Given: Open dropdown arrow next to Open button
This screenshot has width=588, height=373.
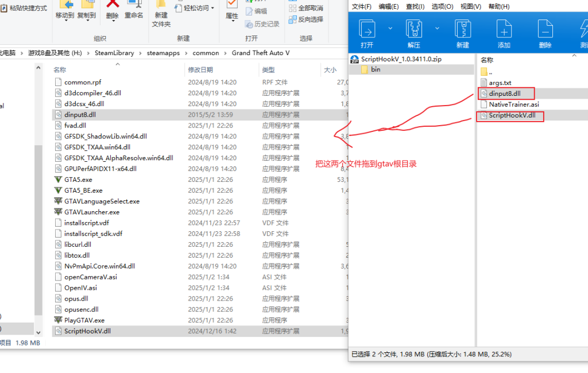Looking at the screenshot, I should coord(390,28).
